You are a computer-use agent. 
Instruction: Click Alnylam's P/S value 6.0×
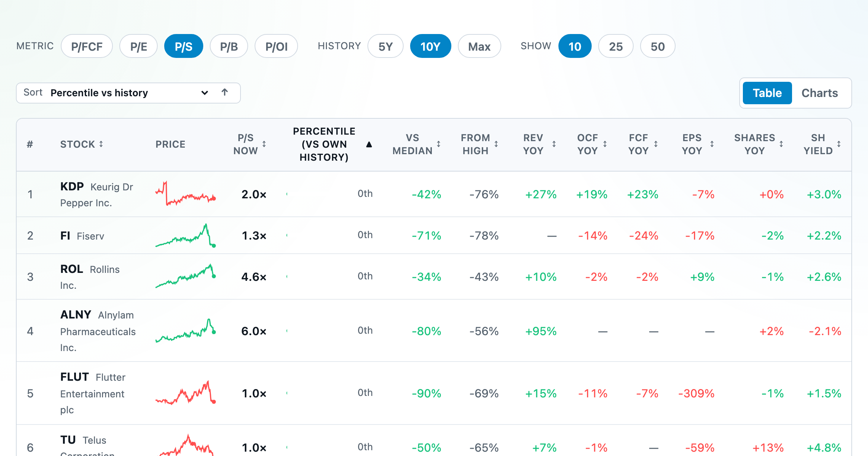coord(254,331)
